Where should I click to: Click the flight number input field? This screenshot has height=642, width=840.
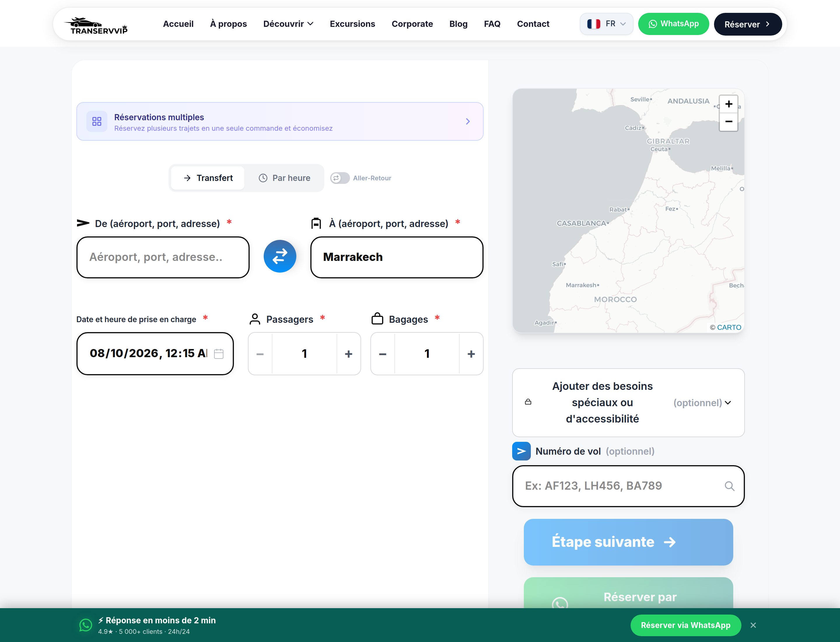(x=628, y=486)
